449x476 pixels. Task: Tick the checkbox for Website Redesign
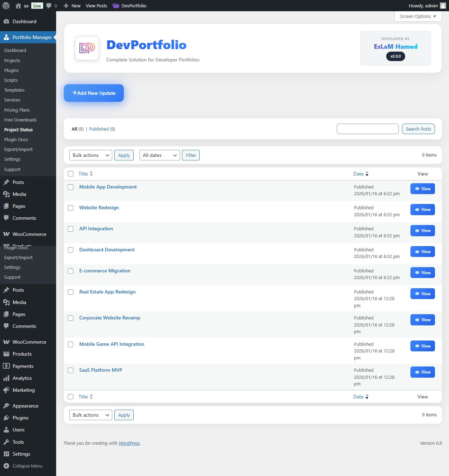click(x=71, y=208)
